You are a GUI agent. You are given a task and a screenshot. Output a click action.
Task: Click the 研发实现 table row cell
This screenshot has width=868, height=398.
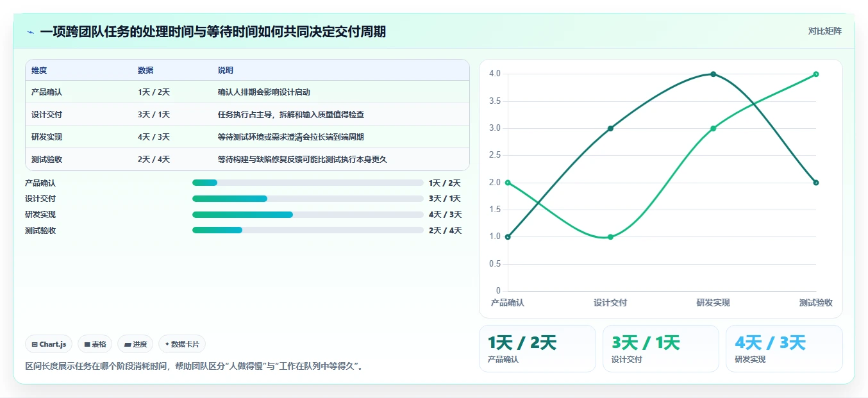[x=47, y=137]
